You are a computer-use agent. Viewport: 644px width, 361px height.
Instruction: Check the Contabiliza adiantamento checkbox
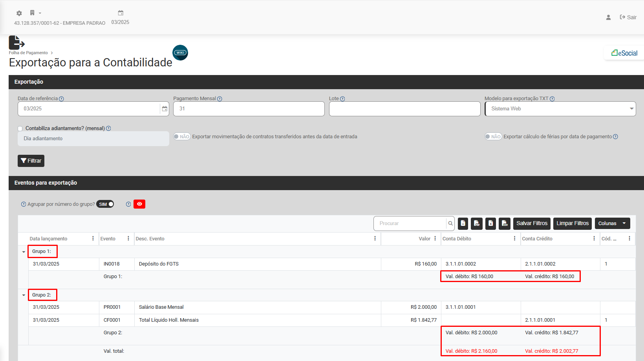(20, 128)
